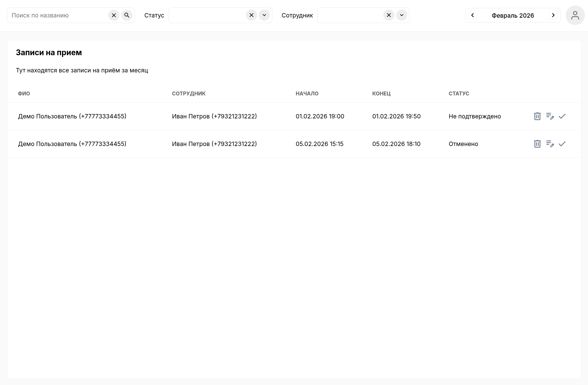Confirm the Не подтверждено appointment with checkmark
Screen dimensions: 588x385
pos(562,116)
